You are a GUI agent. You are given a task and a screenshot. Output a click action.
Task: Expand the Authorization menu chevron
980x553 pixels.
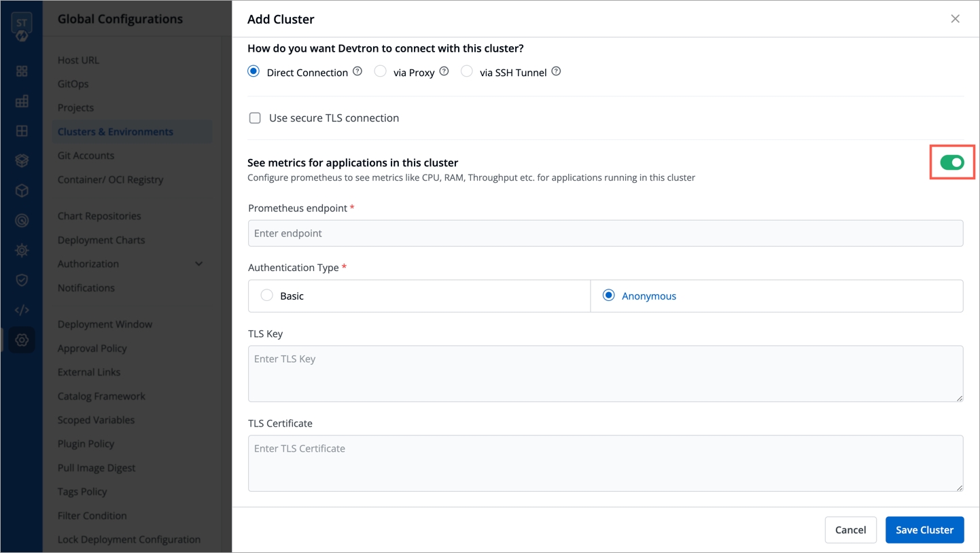click(199, 264)
